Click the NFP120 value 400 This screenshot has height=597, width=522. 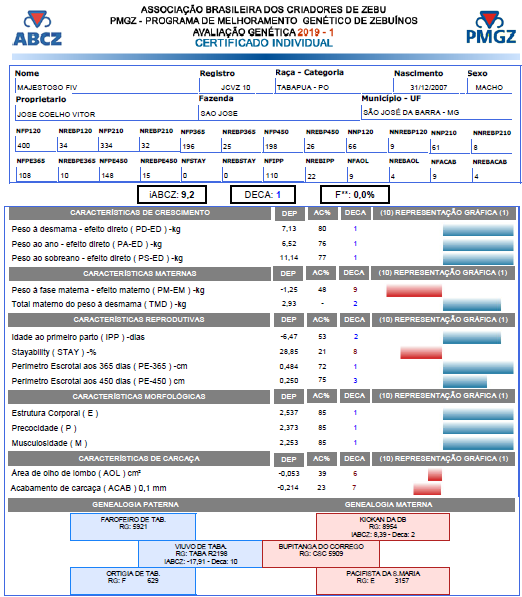(35, 145)
